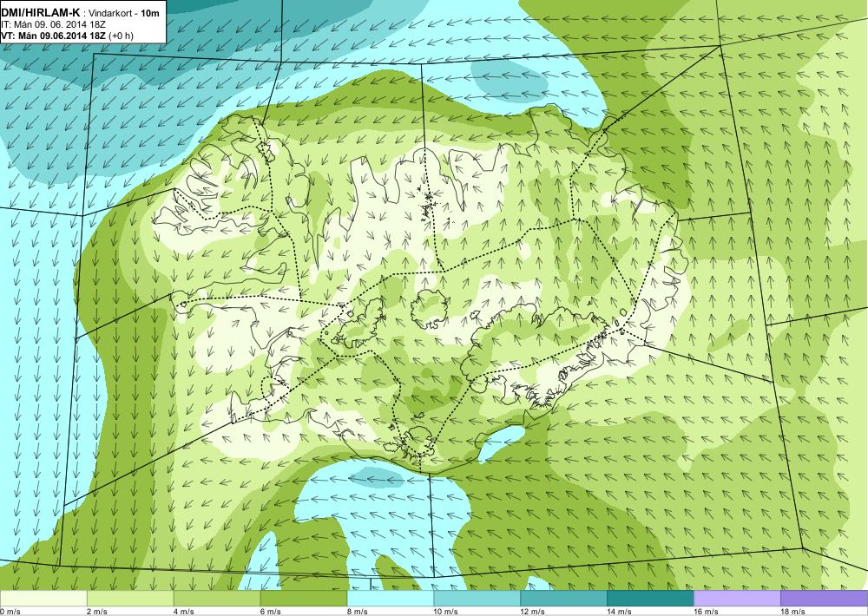Click the 'Vindarkort - 10m' label

pyautogui.click(x=124, y=13)
